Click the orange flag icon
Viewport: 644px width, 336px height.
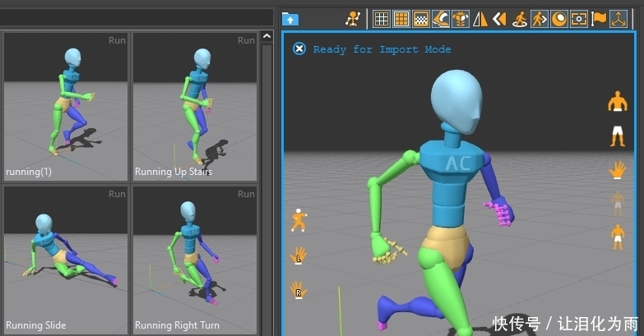(599, 19)
